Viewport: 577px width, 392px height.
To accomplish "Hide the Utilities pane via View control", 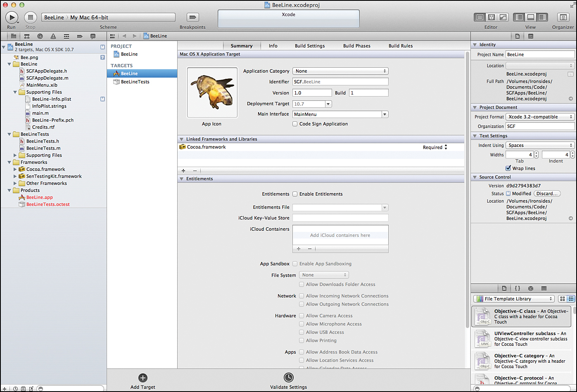I will (x=542, y=17).
